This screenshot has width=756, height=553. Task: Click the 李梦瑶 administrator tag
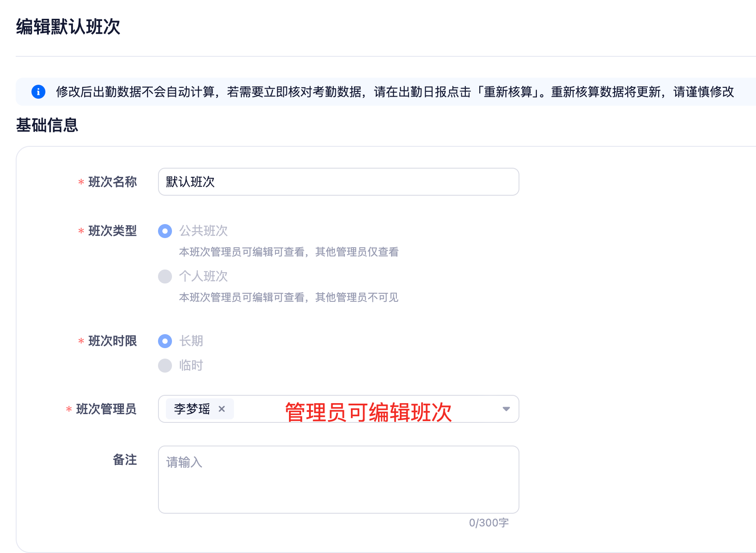[x=192, y=409]
